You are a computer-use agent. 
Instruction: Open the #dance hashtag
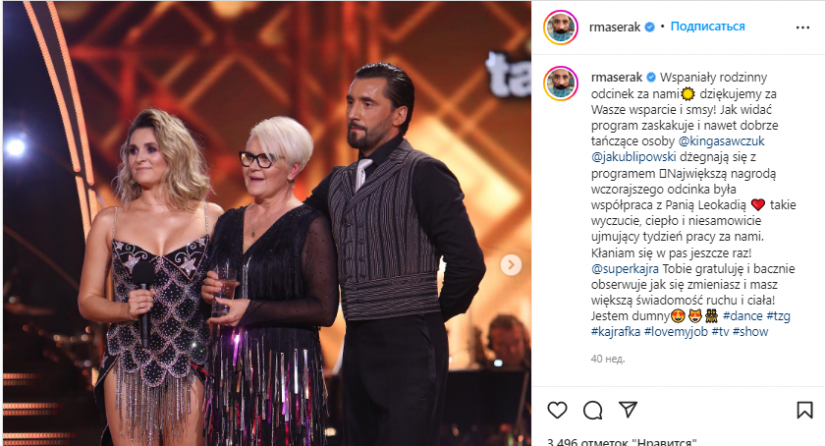[x=742, y=316]
